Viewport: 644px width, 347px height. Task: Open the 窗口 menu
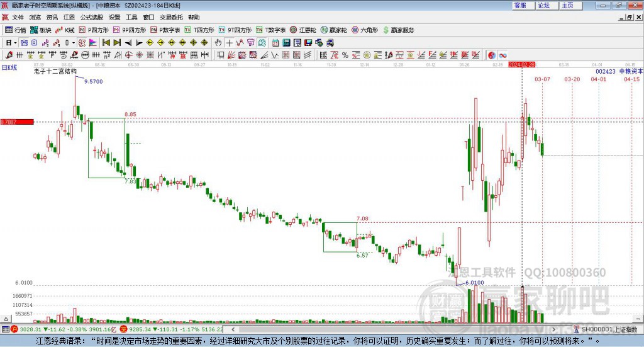click(x=148, y=17)
